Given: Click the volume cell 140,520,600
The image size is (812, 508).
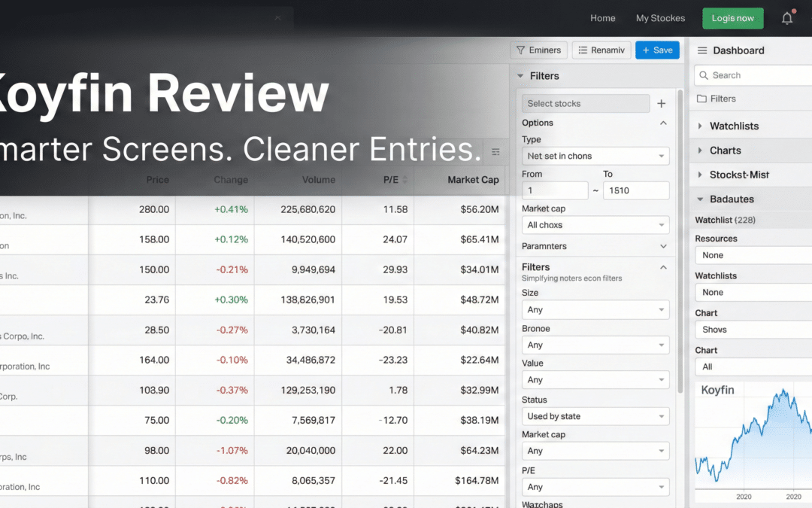Looking at the screenshot, I should [x=308, y=239].
